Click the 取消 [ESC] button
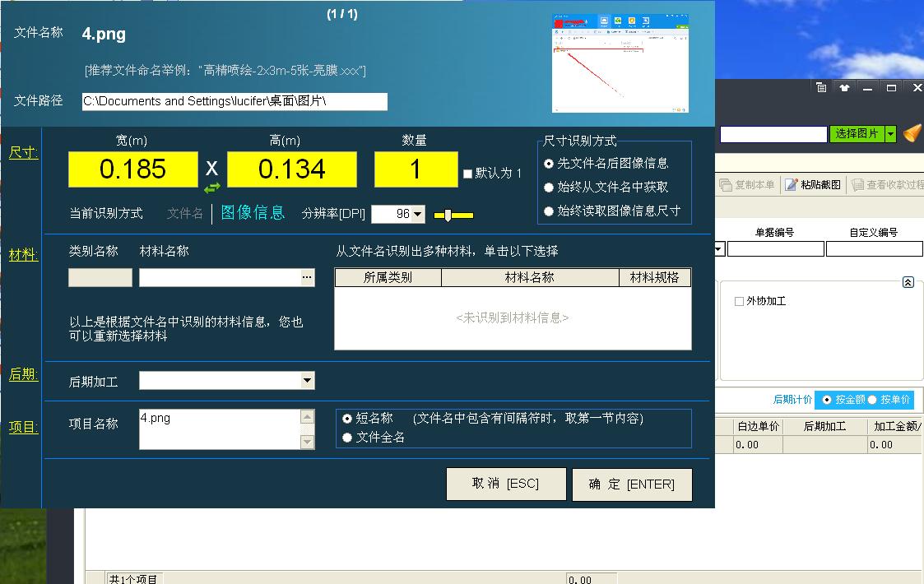This screenshot has height=584, width=924. tap(505, 484)
